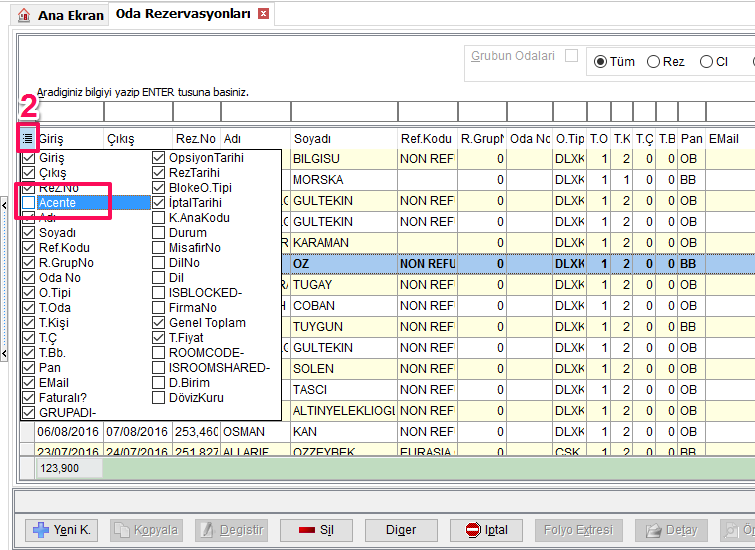The image size is (755, 550).
Task: Select the CI radio button
Action: click(706, 62)
